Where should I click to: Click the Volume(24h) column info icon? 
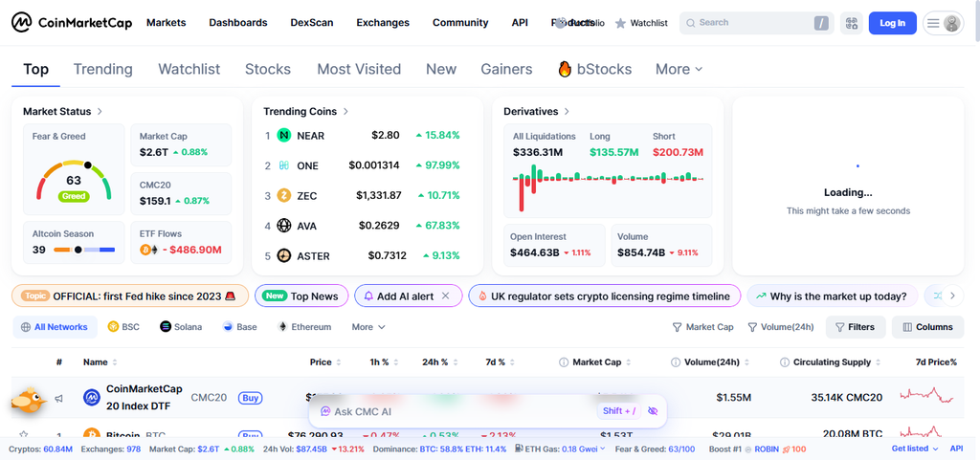pos(675,362)
